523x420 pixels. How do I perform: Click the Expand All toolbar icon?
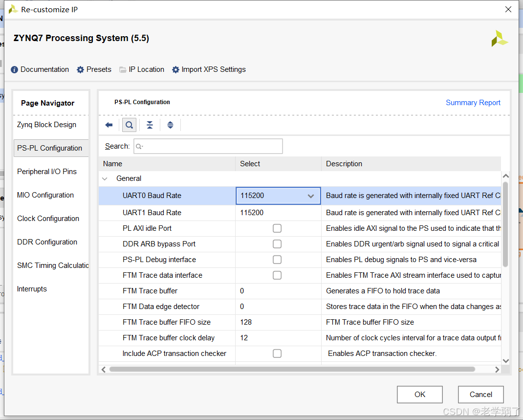tap(170, 125)
